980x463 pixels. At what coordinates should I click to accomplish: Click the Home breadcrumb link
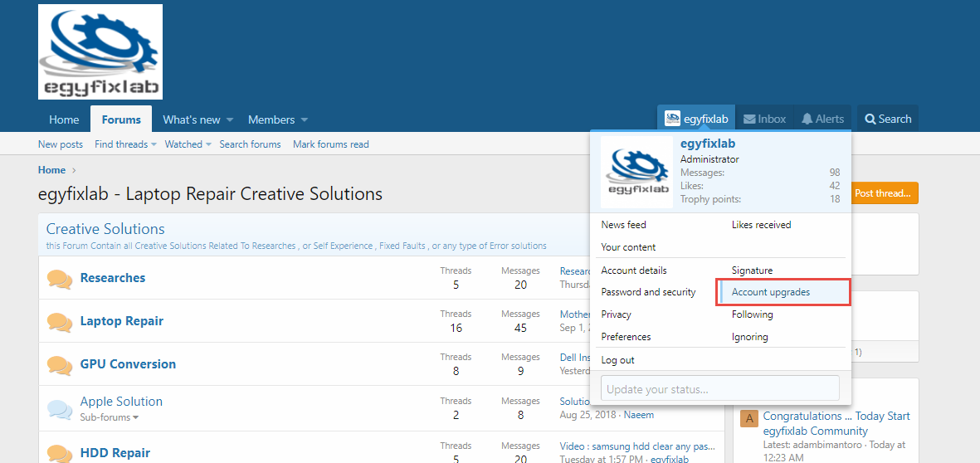point(51,170)
